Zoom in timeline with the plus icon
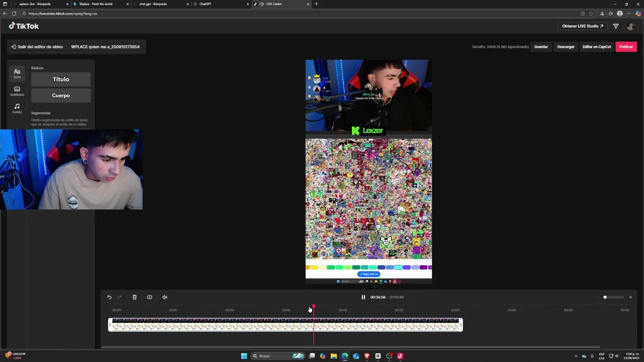The height and width of the screenshot is (362, 644). [x=630, y=297]
